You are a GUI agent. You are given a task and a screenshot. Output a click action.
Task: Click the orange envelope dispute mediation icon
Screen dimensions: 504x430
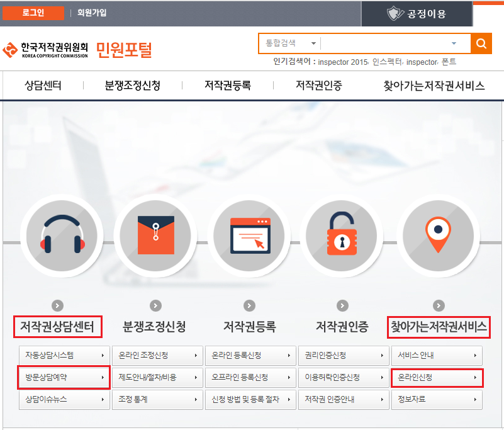coord(155,234)
